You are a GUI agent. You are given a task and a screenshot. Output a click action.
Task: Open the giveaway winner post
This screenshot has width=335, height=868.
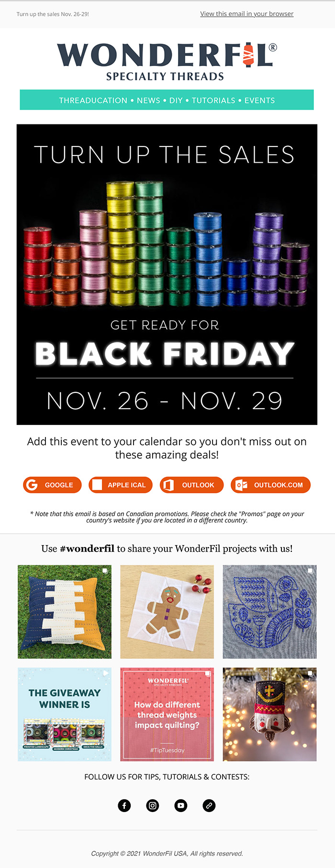65,714
